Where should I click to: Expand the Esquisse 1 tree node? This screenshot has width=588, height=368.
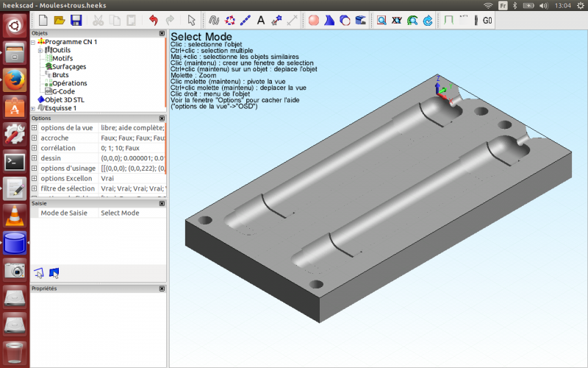tap(33, 108)
